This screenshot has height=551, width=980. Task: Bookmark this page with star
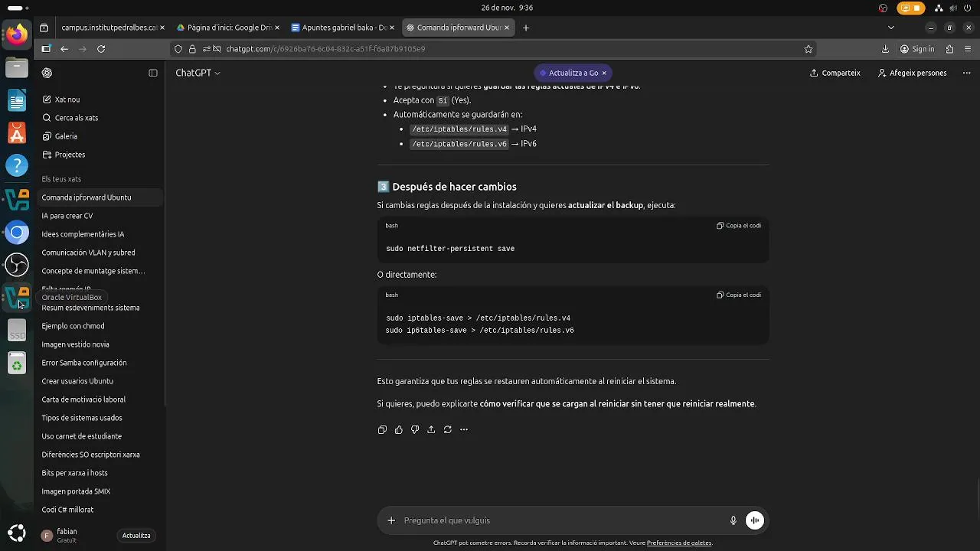[808, 49]
